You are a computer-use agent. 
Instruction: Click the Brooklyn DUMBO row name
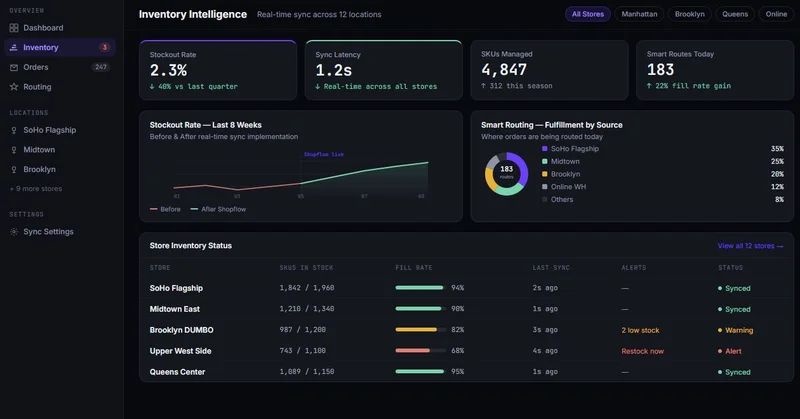181,330
